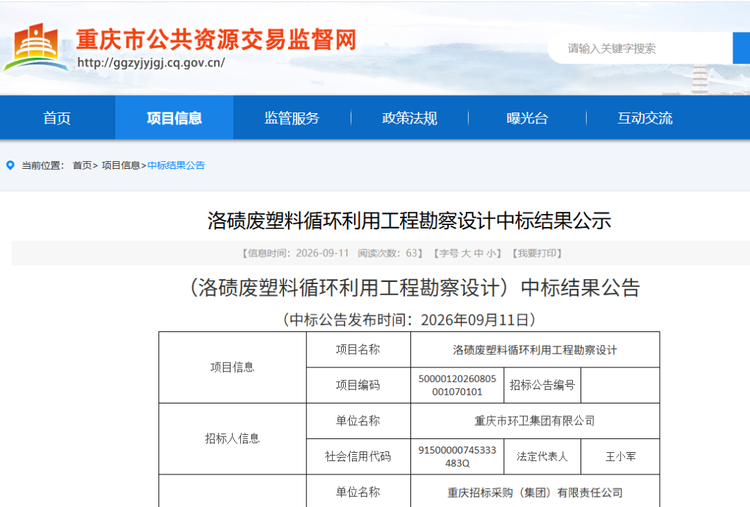The image size is (750, 507).
Task: Open the 首页 navigation tab
Action: (x=57, y=118)
